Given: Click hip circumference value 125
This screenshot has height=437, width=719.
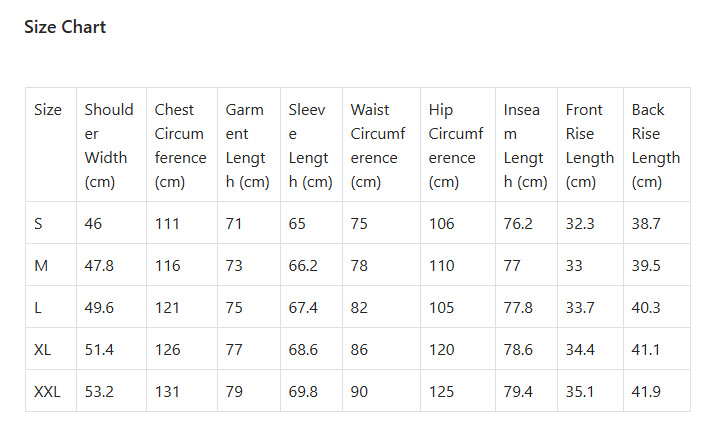Looking at the screenshot, I should (442, 392).
